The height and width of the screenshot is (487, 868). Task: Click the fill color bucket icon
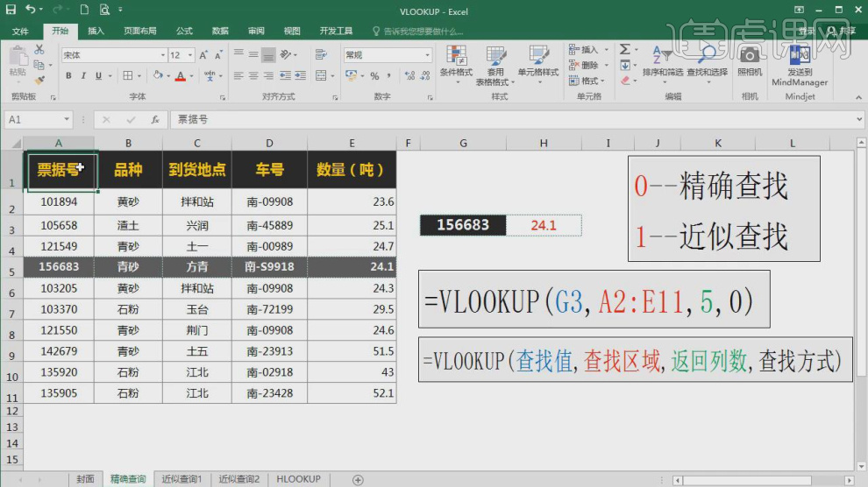pyautogui.click(x=158, y=75)
